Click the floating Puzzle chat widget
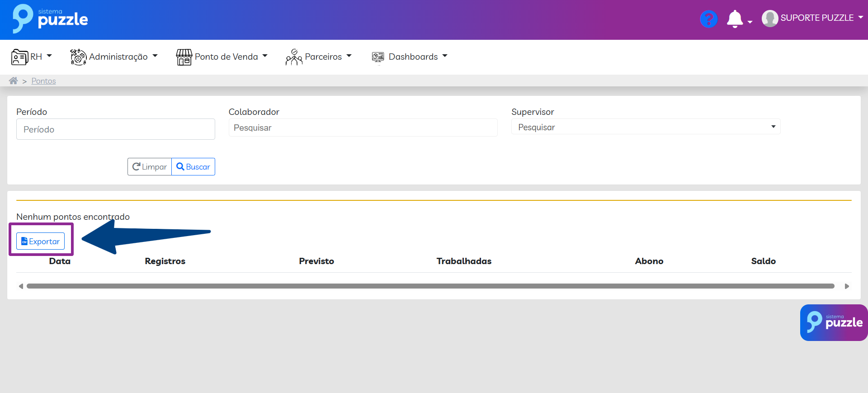Screen dimensions: 868x393 pyautogui.click(x=834, y=322)
